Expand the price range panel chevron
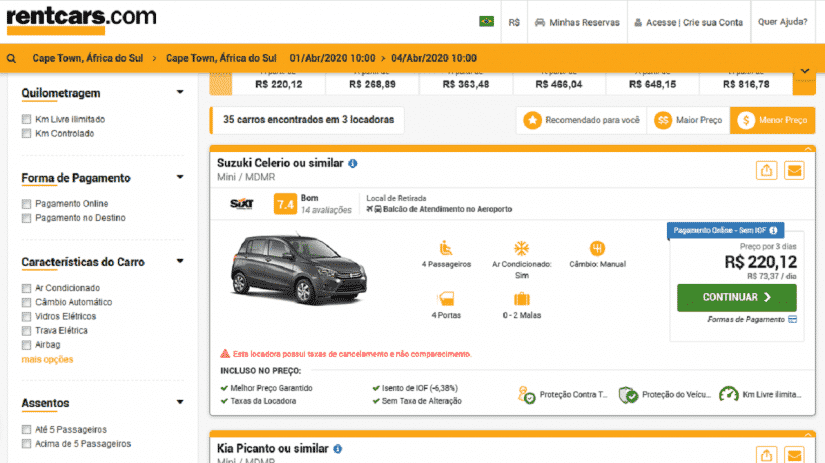The image size is (825, 463). coord(804,71)
